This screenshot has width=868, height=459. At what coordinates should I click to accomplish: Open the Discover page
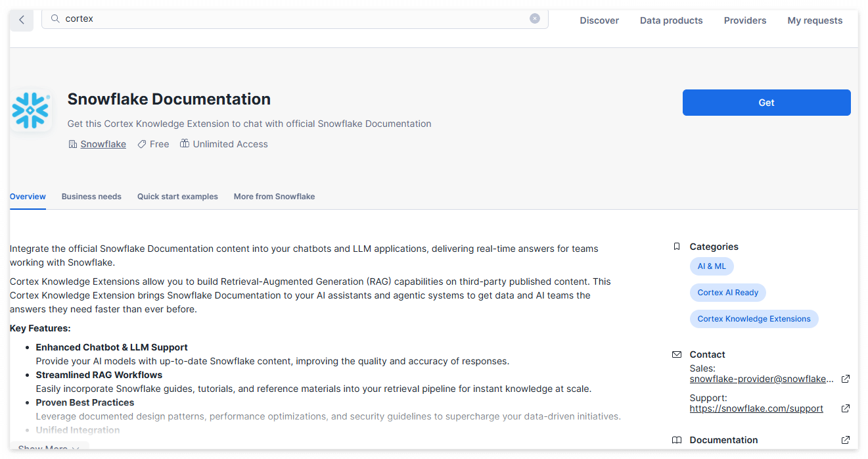coord(599,20)
